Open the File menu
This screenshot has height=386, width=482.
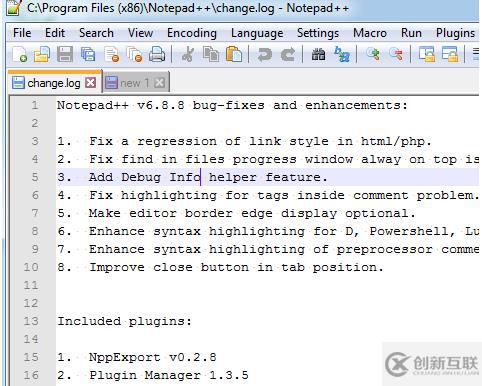tap(22, 33)
